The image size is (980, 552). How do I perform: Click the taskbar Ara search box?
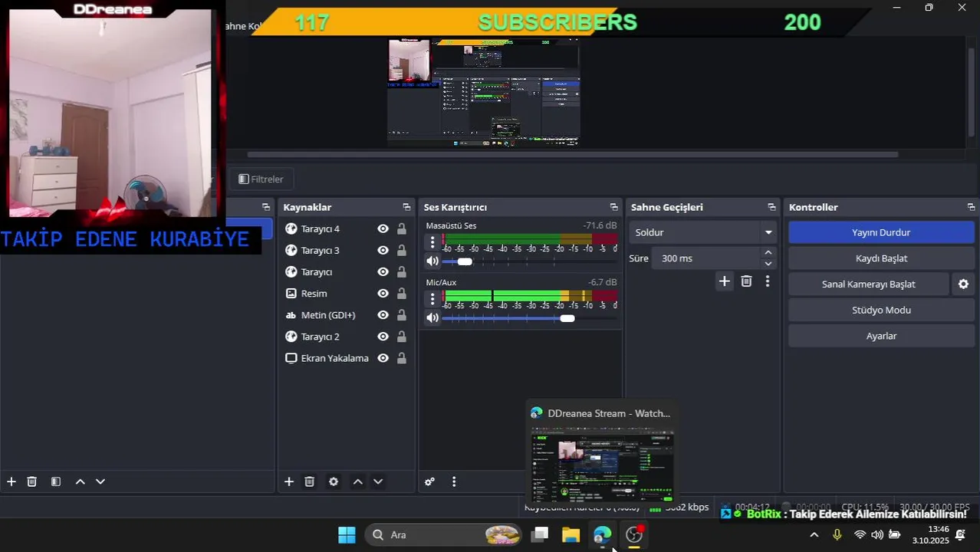[x=444, y=534]
